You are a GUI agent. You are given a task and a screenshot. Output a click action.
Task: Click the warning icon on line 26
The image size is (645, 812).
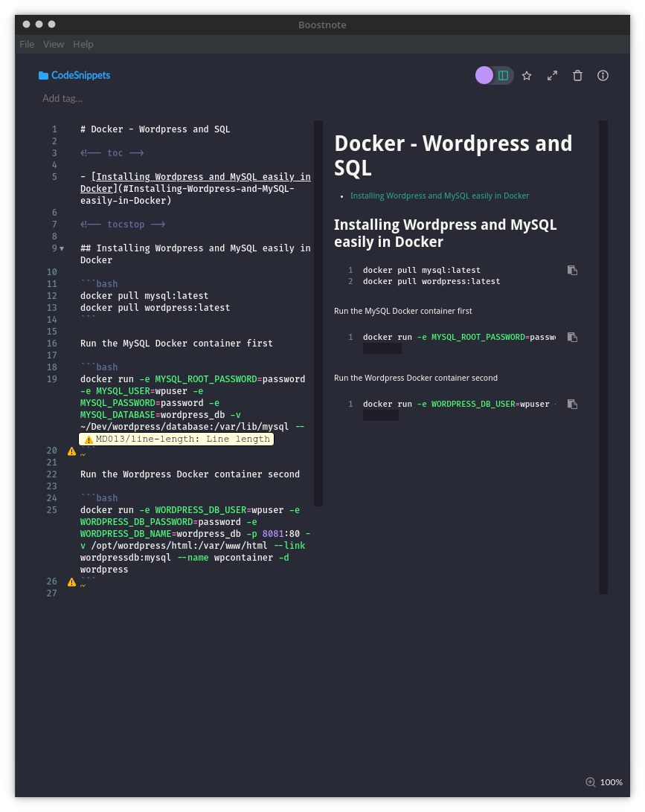(72, 582)
